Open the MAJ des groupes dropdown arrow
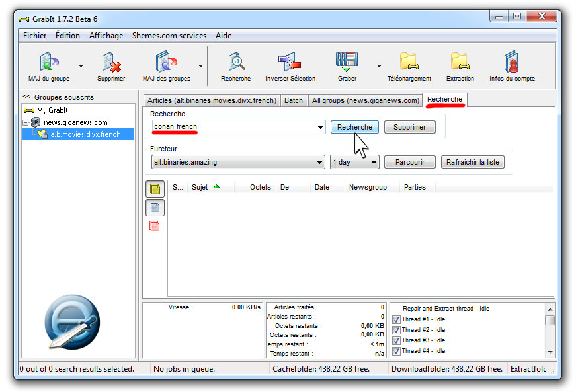Viewport: 576px width, 392px height. 200,66
